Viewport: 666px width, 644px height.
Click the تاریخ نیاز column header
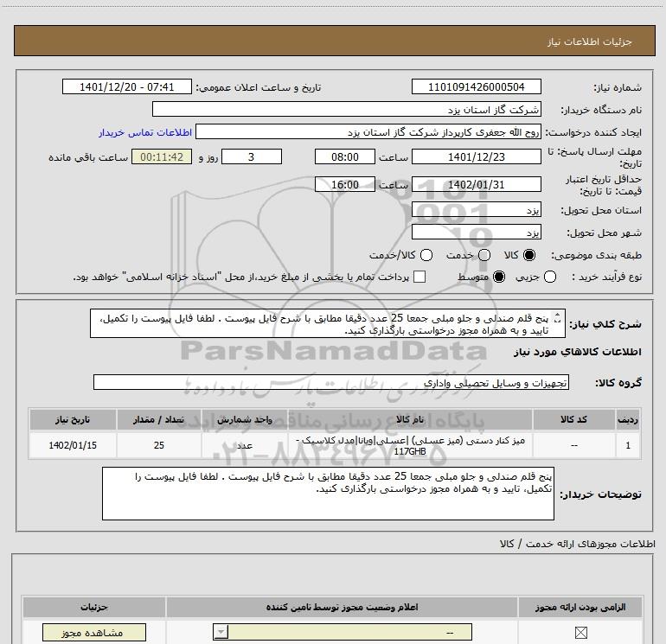[x=73, y=419]
